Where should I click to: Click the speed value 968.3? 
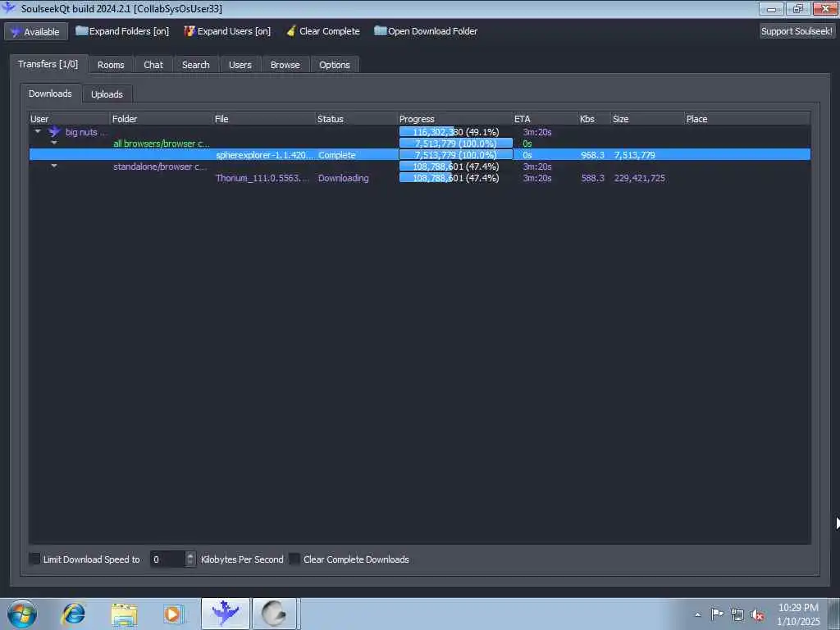(592, 155)
